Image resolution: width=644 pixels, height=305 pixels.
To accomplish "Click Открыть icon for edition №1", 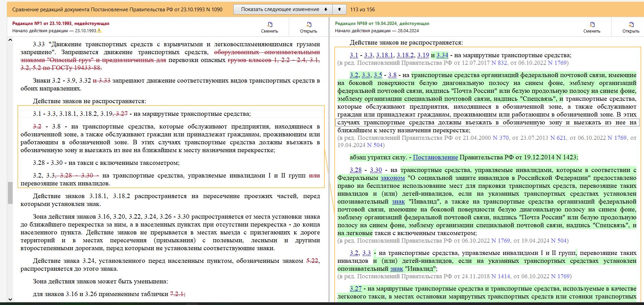I will click(309, 25).
